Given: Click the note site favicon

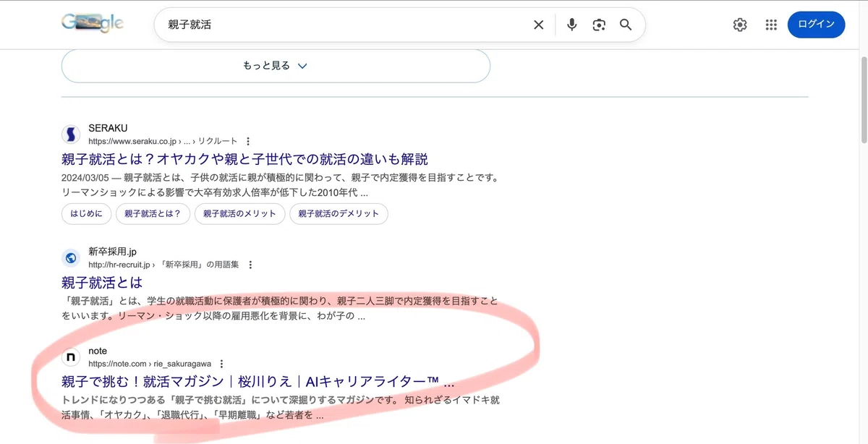Looking at the screenshot, I should coord(71,357).
